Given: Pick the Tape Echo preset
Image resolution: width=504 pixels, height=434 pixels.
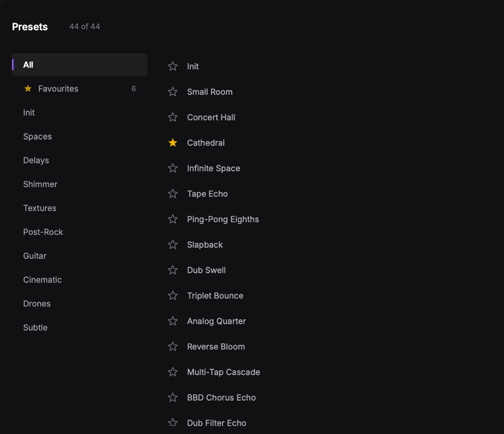Looking at the screenshot, I should pyautogui.click(x=207, y=194).
